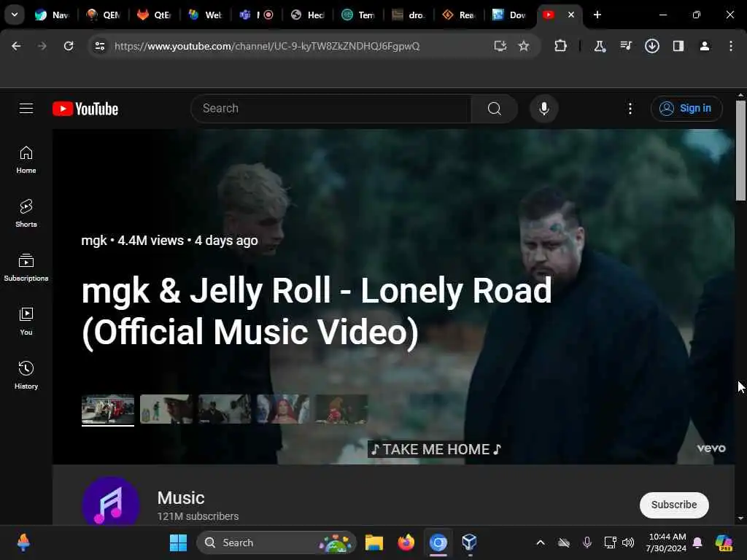Open Chrome three-dot menu
The height and width of the screenshot is (560, 747).
coord(731,46)
